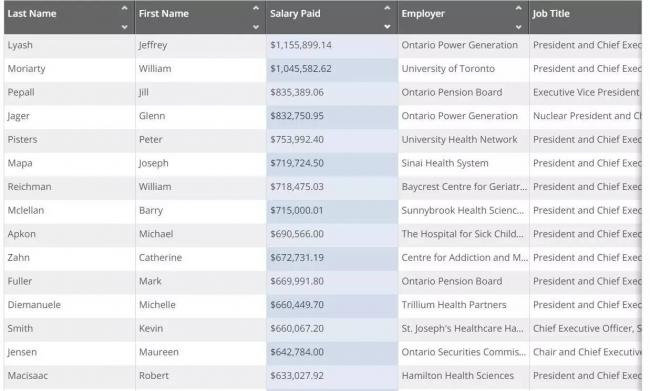
Task: Select University Health Network employer cell
Action: (x=463, y=140)
